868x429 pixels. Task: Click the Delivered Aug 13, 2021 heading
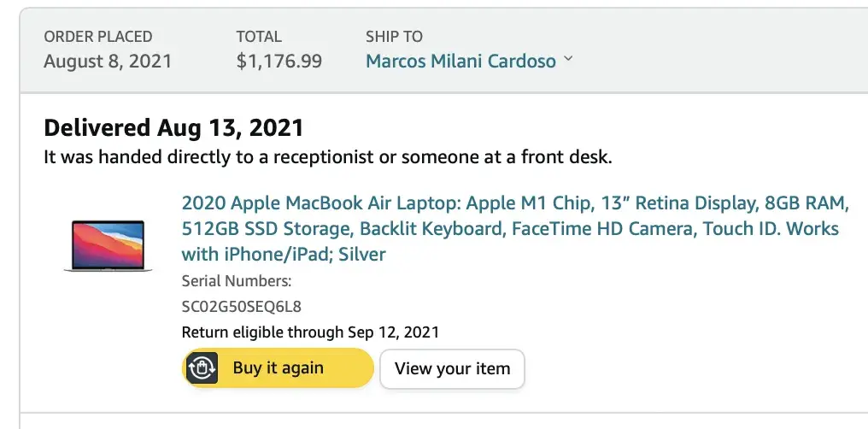[x=173, y=128]
